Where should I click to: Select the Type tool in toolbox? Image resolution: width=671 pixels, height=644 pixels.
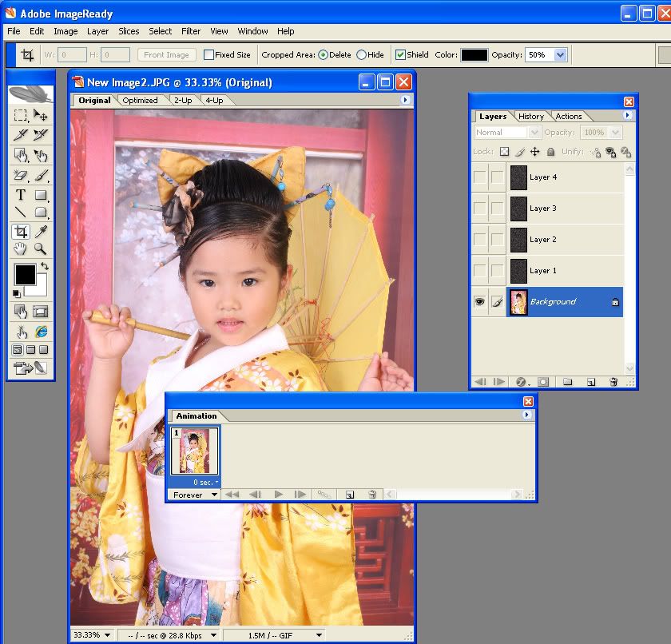click(x=21, y=194)
